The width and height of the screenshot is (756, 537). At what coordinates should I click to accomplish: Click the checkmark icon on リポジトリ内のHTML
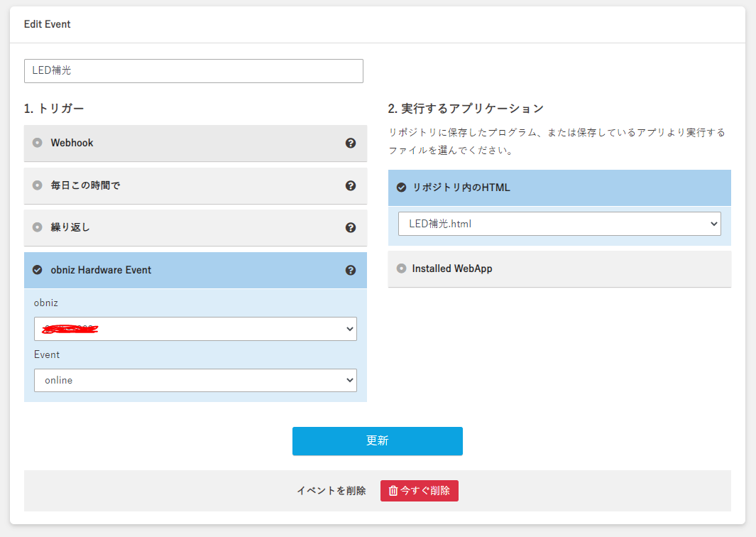(401, 188)
